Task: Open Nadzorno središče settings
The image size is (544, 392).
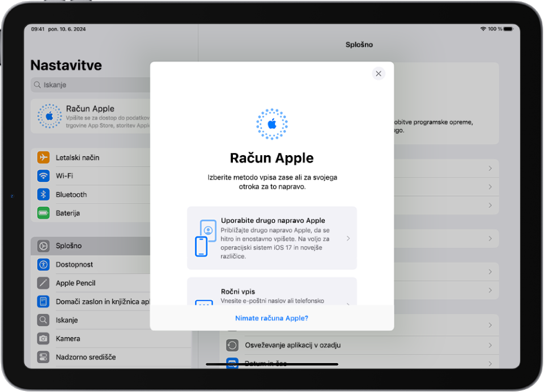Action: (x=111, y=357)
